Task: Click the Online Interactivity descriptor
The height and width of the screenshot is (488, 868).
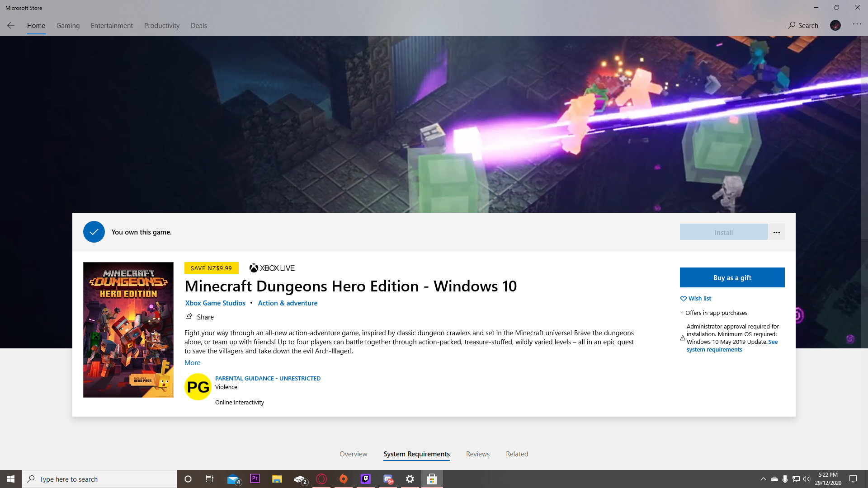Action: tap(240, 403)
